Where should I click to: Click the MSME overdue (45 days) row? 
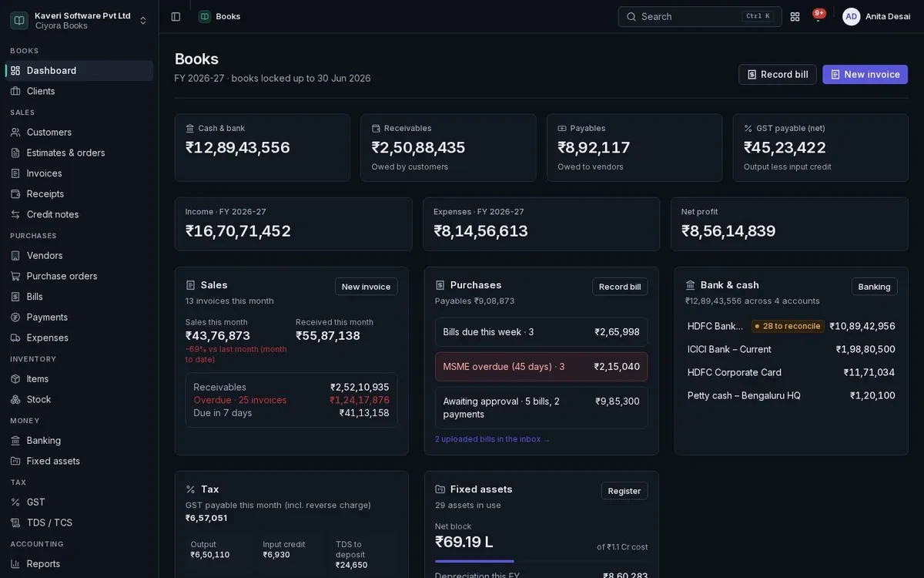[x=541, y=367]
